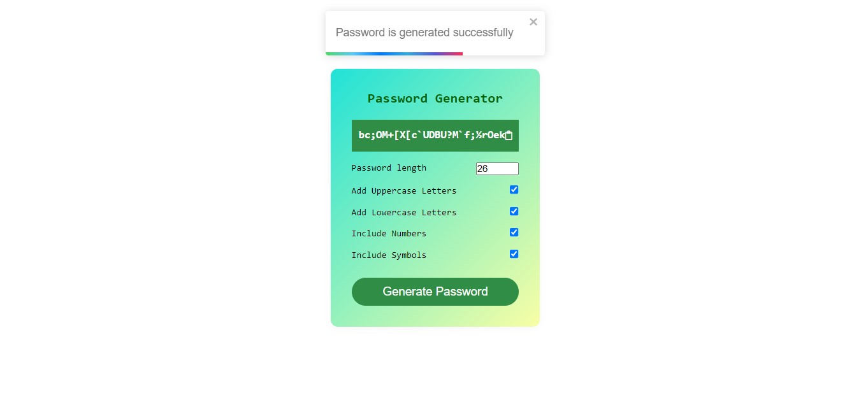868x393 pixels.
Task: Click the × icon on the success notification
Action: pos(533,22)
